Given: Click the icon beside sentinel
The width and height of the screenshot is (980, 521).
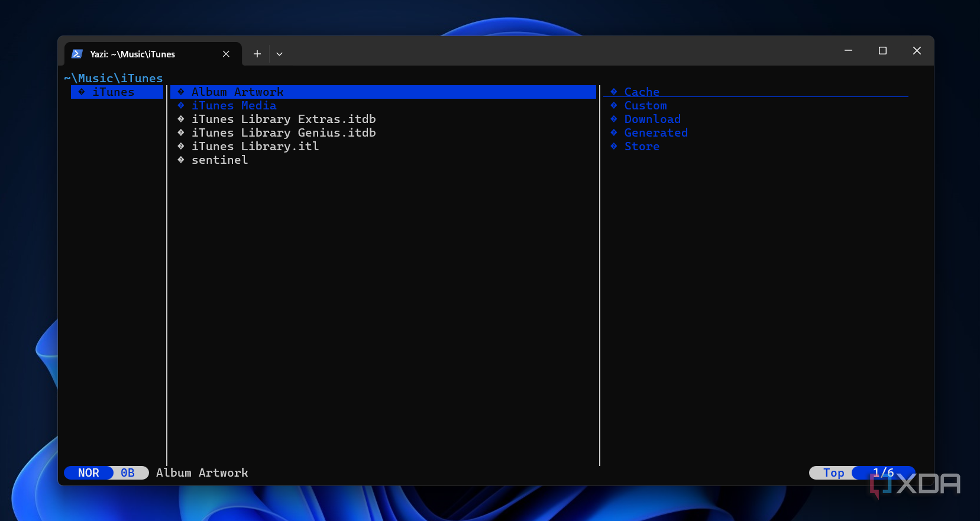Looking at the screenshot, I should tap(181, 160).
